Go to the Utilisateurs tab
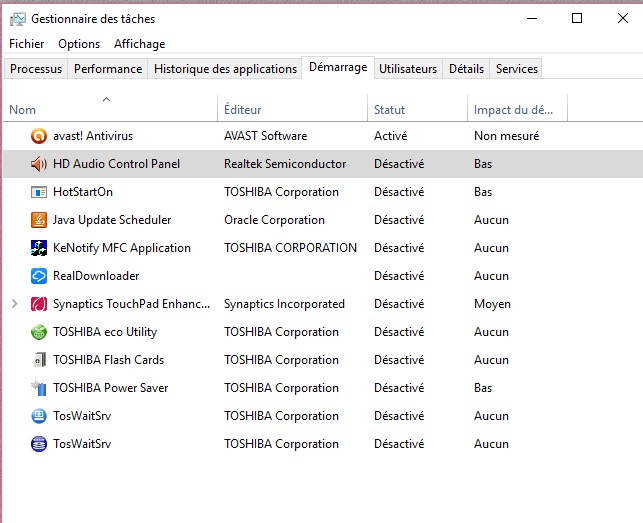Image resolution: width=643 pixels, height=523 pixels. tap(408, 69)
